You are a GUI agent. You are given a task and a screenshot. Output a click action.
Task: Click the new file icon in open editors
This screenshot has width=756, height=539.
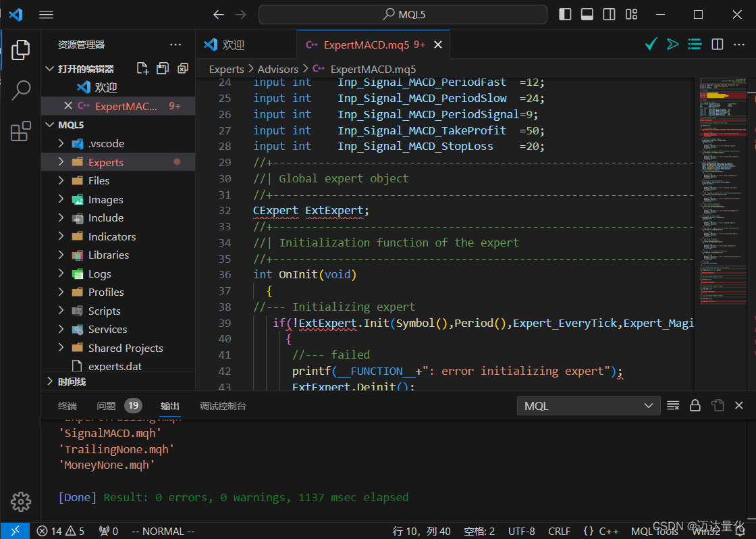(142, 68)
